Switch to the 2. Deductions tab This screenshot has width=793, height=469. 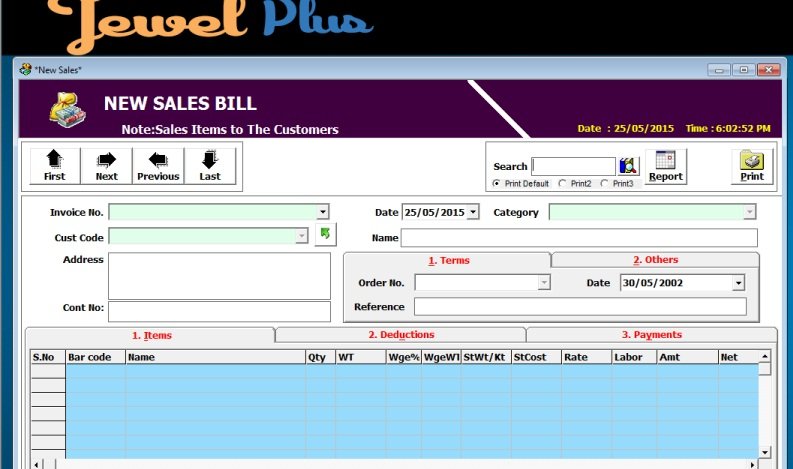click(x=400, y=335)
